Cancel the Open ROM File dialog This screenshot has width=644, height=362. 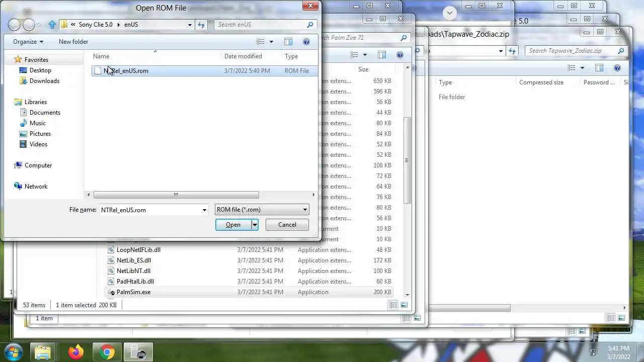pyautogui.click(x=287, y=225)
